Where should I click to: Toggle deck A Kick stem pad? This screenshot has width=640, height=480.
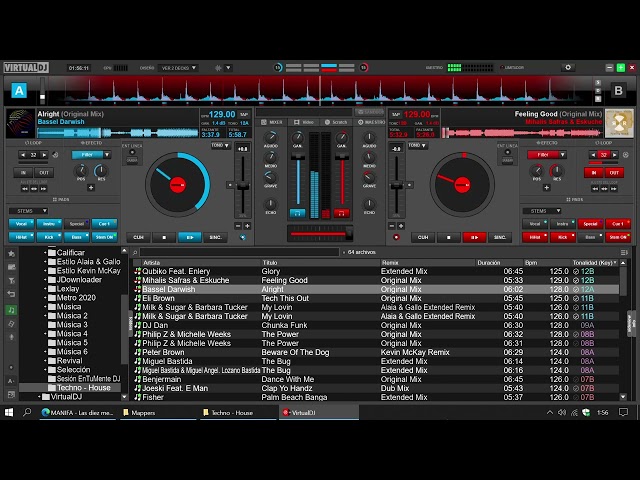click(x=49, y=237)
